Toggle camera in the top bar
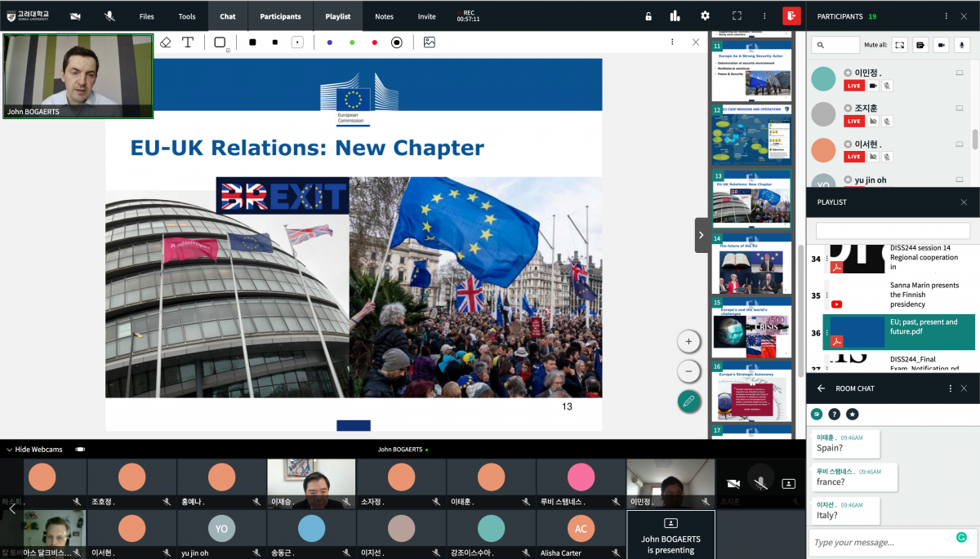The image size is (980, 559). pyautogui.click(x=75, y=16)
